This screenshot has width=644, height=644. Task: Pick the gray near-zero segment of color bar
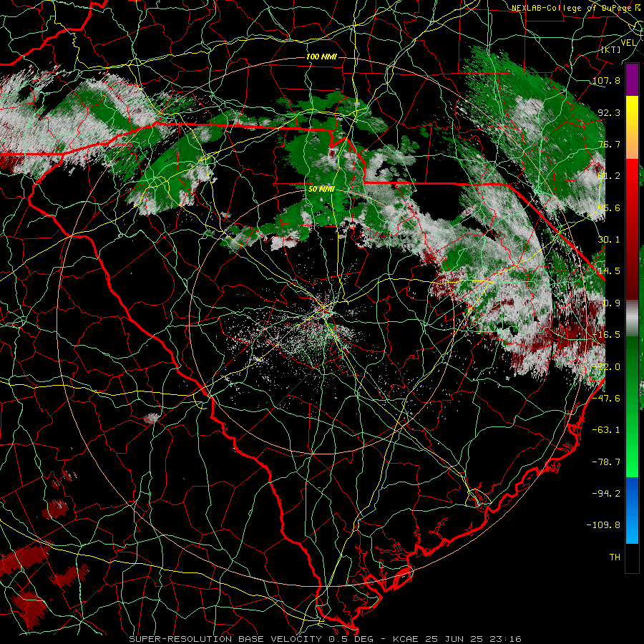tap(632, 318)
